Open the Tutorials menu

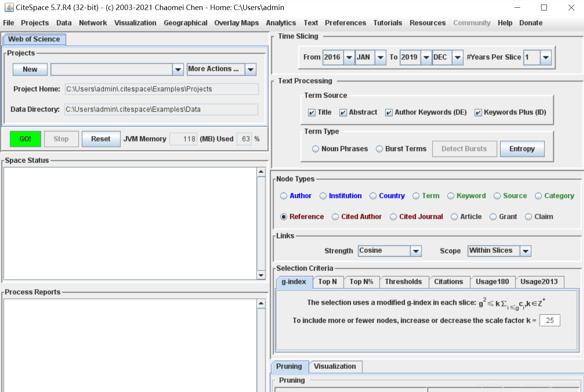pos(388,23)
